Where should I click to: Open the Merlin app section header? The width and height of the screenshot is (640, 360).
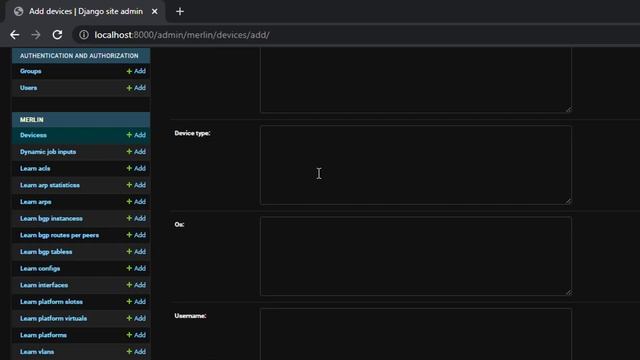click(31, 120)
